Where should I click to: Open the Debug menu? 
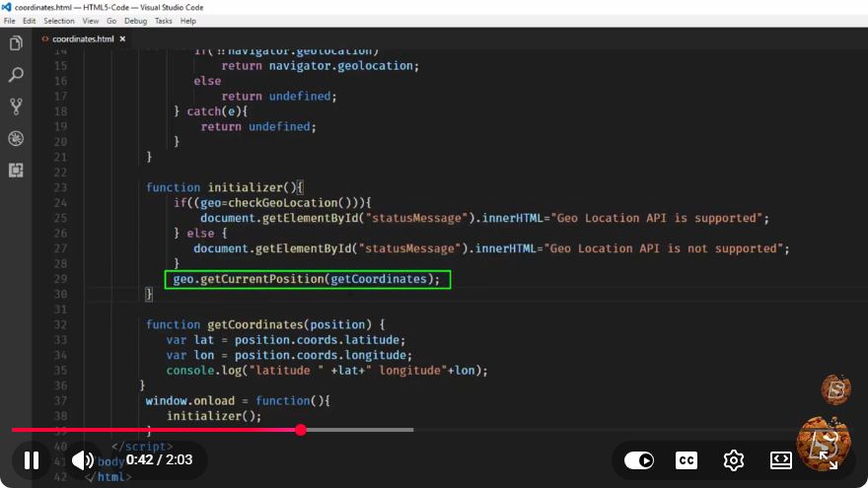click(x=136, y=21)
